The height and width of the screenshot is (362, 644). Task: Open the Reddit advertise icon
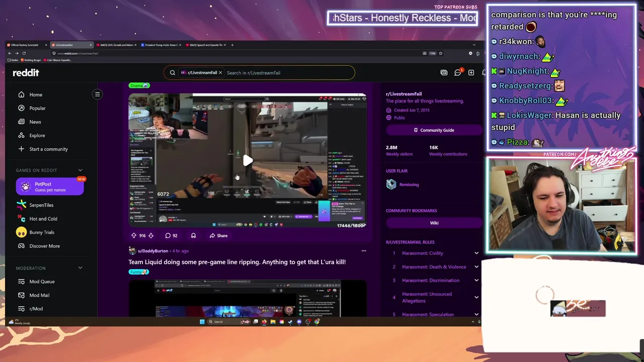coord(444,73)
